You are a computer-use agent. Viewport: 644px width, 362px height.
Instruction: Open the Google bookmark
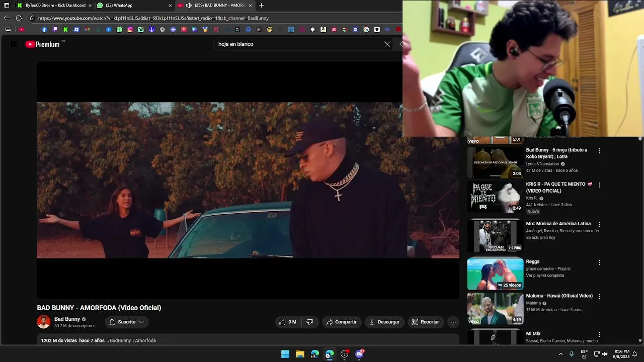pos(366,30)
